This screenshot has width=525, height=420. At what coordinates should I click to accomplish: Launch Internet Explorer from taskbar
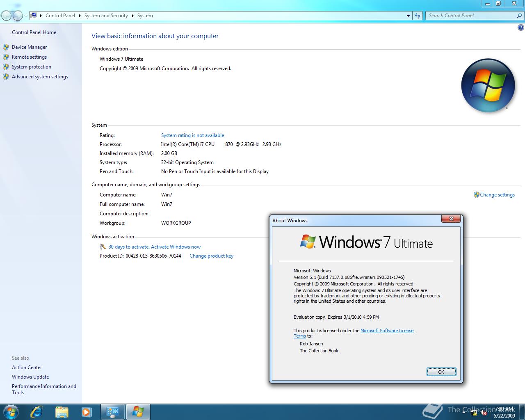37,411
